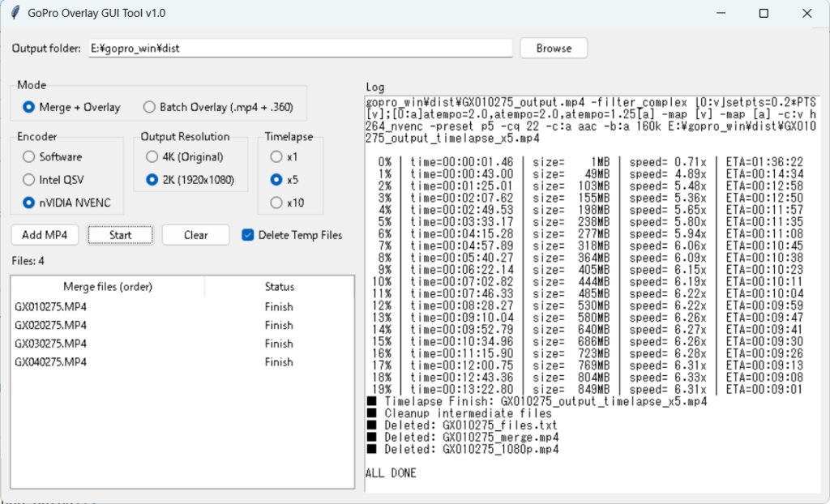The height and width of the screenshot is (504, 830).
Task: Select timelapse speed x1
Action: click(276, 156)
